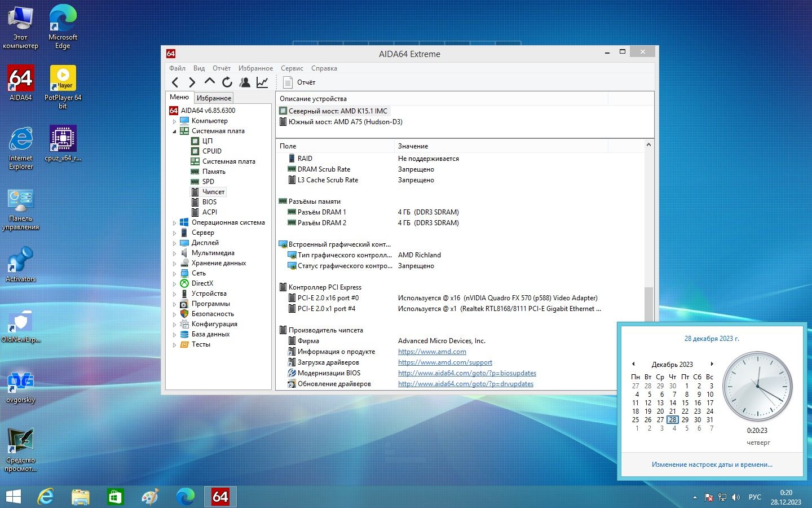This screenshot has height=508, width=812.
Task: Open Microsoft Edge desktop shortcut
Action: pos(63,27)
